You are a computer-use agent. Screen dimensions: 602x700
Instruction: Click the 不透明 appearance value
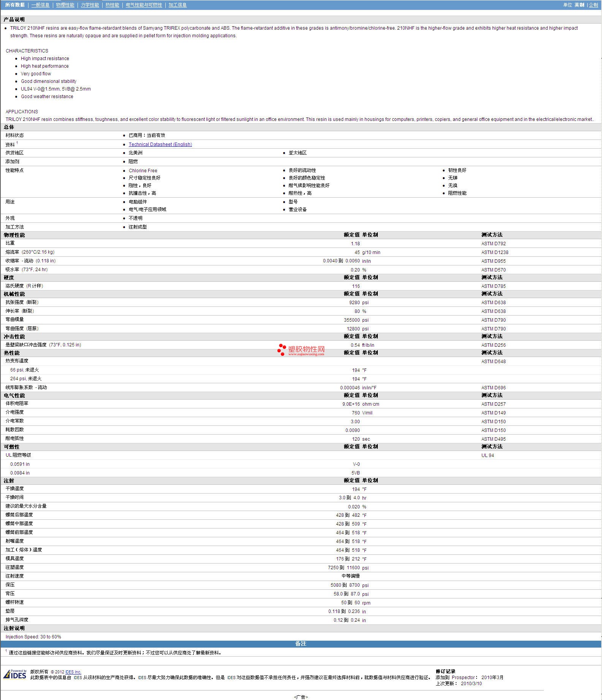pyautogui.click(x=135, y=218)
